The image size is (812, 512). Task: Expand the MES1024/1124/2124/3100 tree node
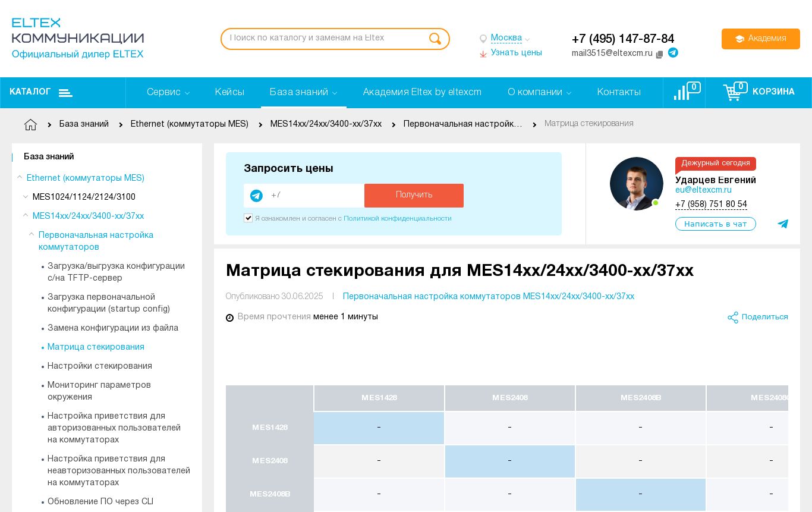click(x=26, y=197)
